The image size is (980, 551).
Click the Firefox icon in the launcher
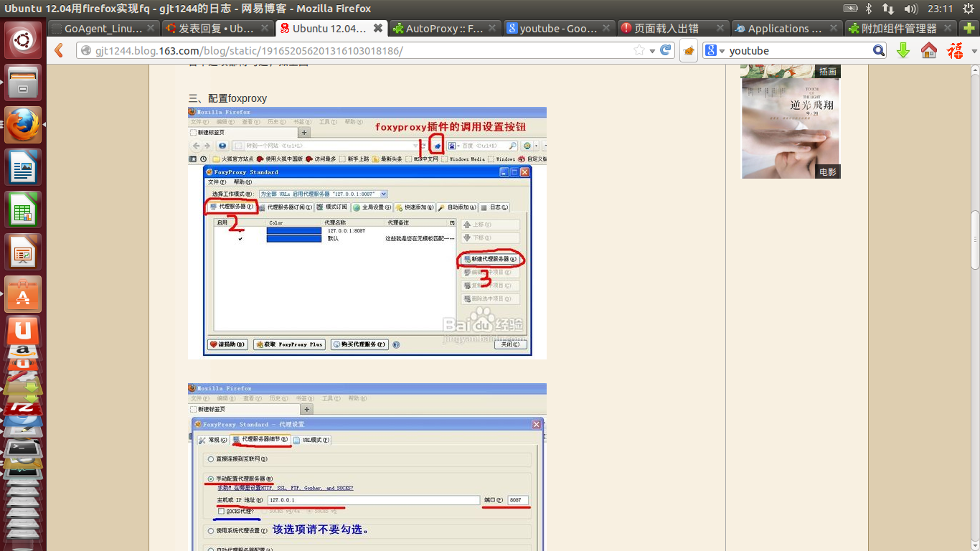coord(23,125)
